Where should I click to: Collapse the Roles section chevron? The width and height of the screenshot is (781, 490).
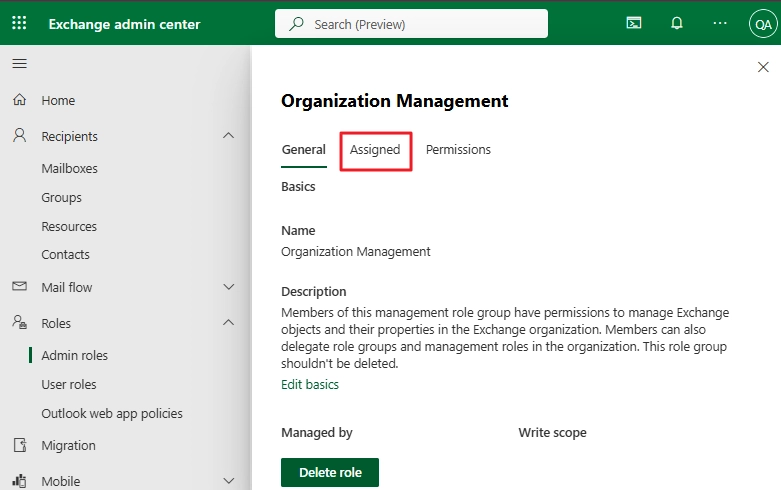[229, 323]
